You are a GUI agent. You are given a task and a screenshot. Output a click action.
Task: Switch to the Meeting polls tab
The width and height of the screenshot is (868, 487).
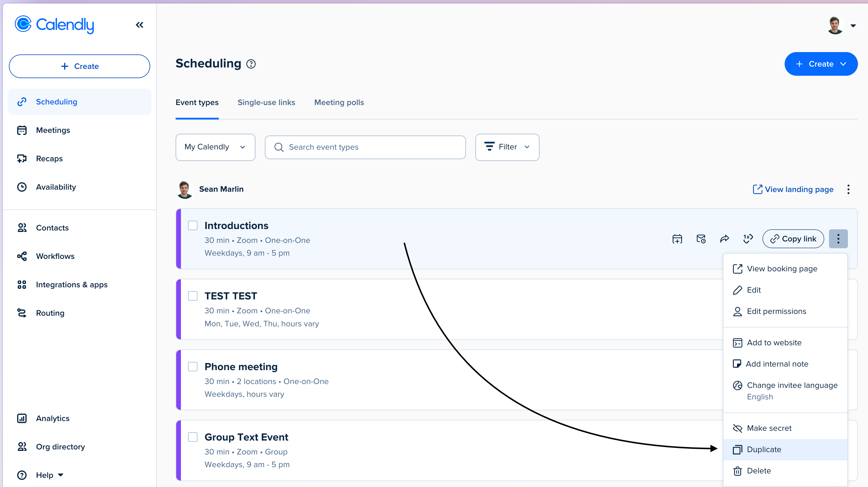point(339,102)
